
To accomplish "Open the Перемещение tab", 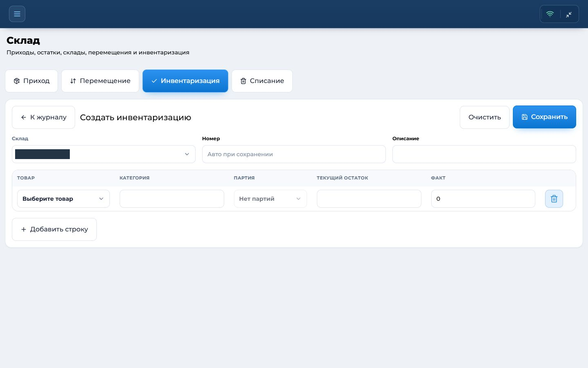I will pos(100,81).
